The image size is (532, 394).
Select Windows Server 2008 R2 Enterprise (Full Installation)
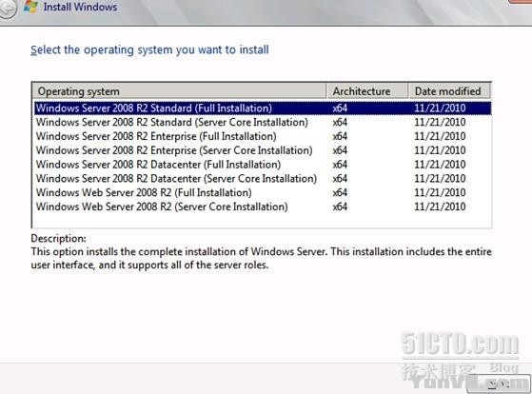tap(263, 136)
